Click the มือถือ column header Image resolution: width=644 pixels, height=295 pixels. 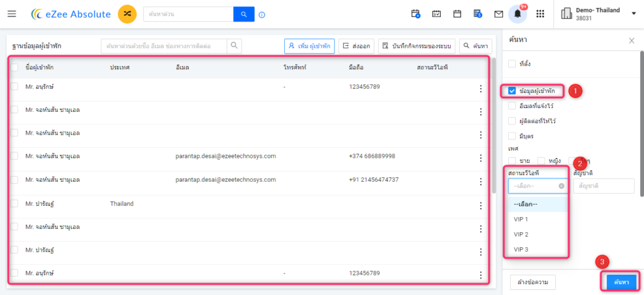tap(357, 67)
